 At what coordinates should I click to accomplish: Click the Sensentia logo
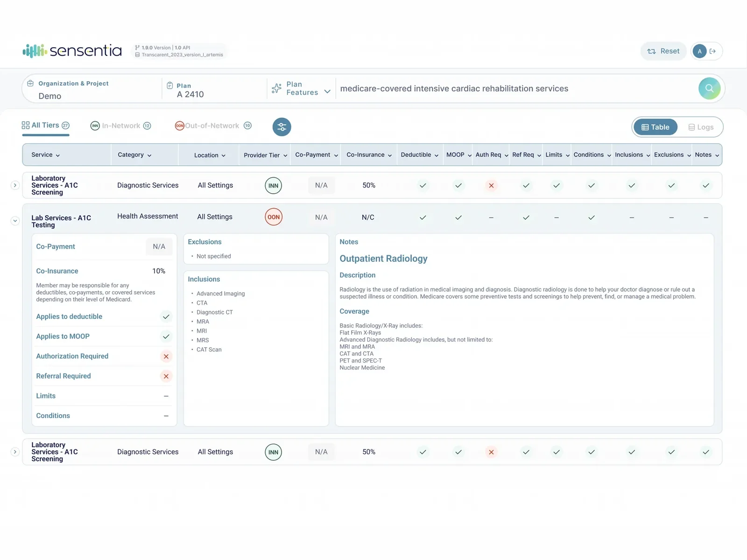tap(72, 50)
